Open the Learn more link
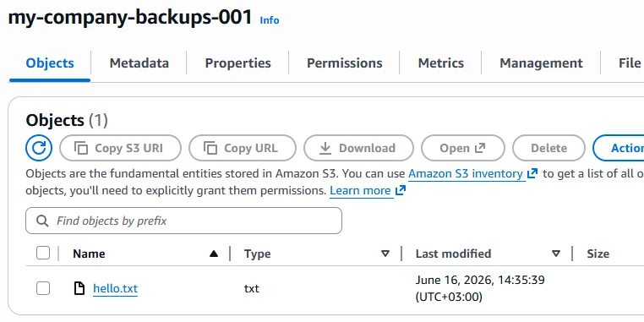The width and height of the screenshot is (644, 322). coord(360,190)
